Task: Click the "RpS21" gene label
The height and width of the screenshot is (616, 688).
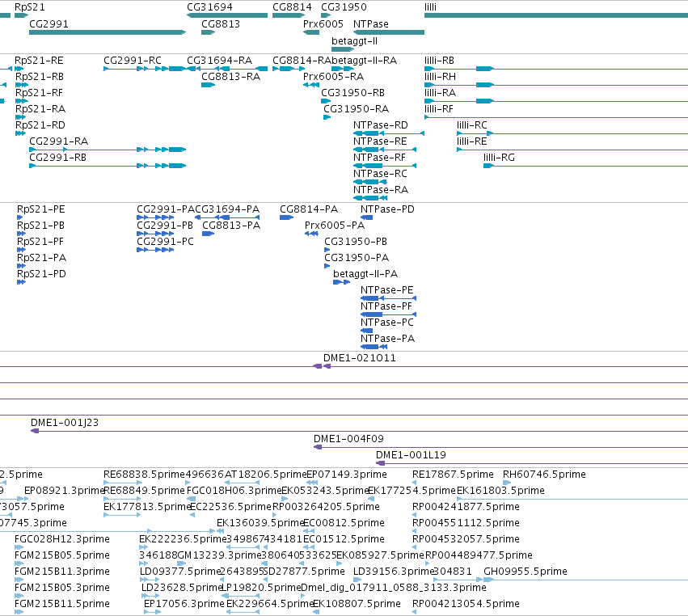Action: [x=29, y=7]
